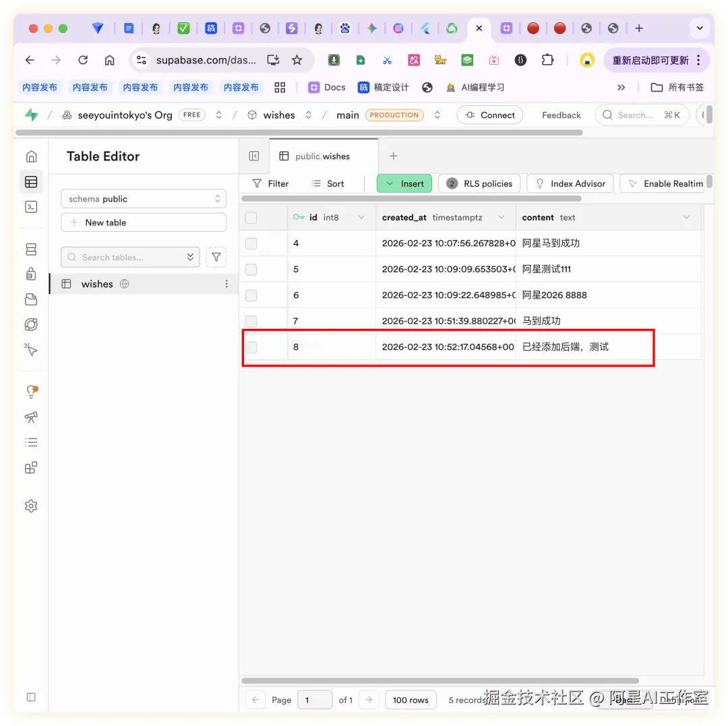Open Database icon in sidebar
The height and width of the screenshot is (726, 728).
click(x=31, y=249)
